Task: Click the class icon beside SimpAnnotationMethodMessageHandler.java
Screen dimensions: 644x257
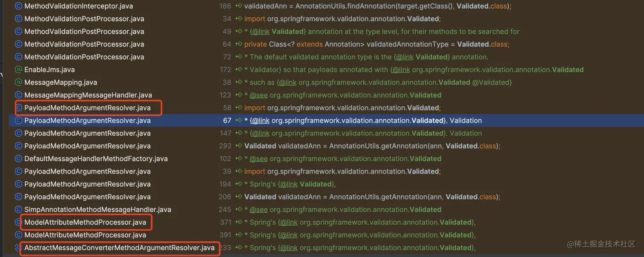Action: click(x=17, y=209)
